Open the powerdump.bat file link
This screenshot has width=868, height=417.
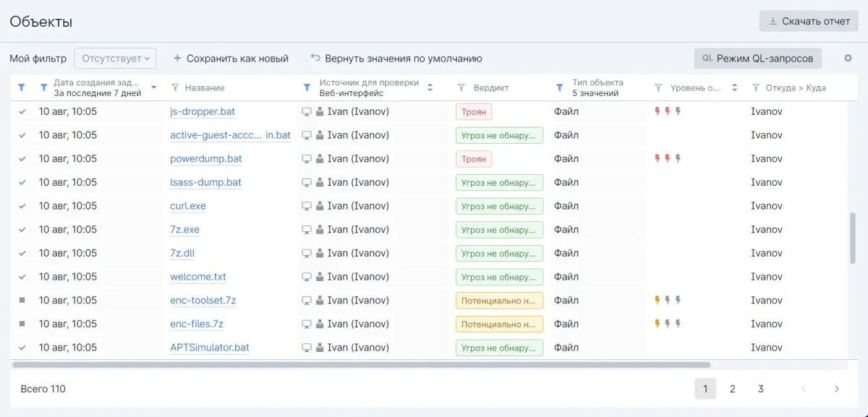(205, 159)
